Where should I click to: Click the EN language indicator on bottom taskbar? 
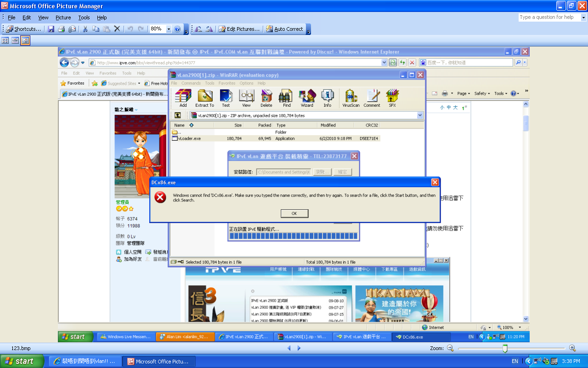click(515, 361)
